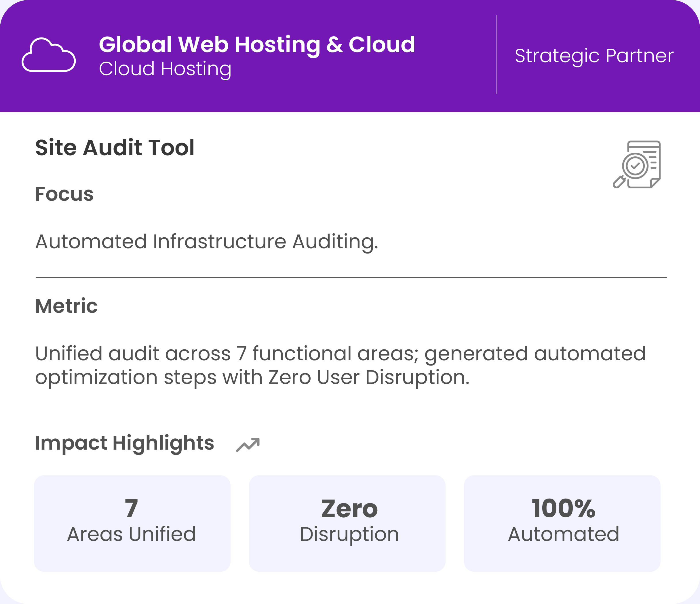The width and height of the screenshot is (700, 604).
Task: Click the bold number 7
Action: [132, 508]
